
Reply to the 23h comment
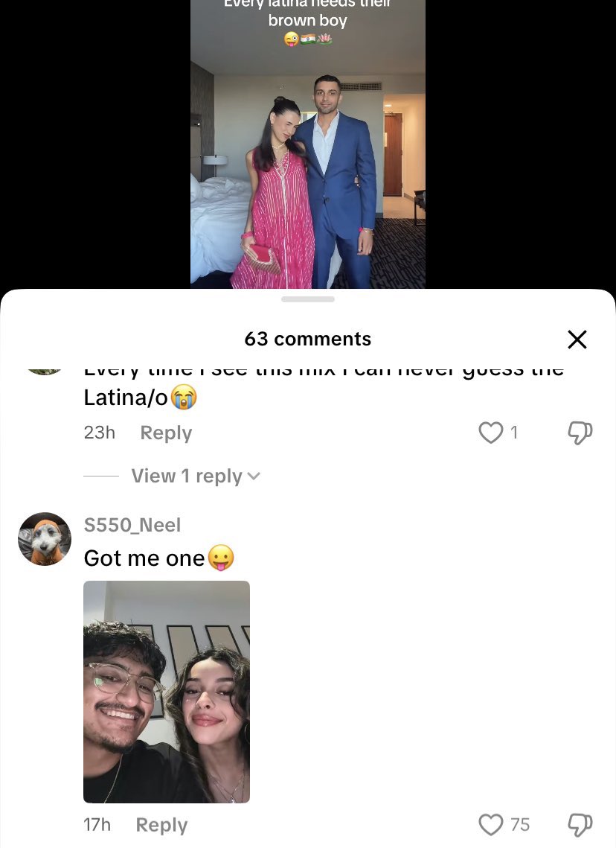166,433
